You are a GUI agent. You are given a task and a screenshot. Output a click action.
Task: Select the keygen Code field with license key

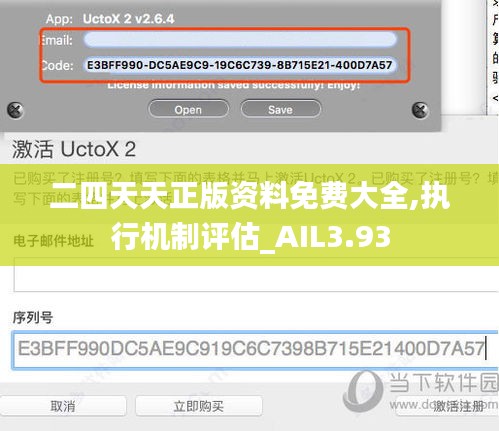[240, 65]
